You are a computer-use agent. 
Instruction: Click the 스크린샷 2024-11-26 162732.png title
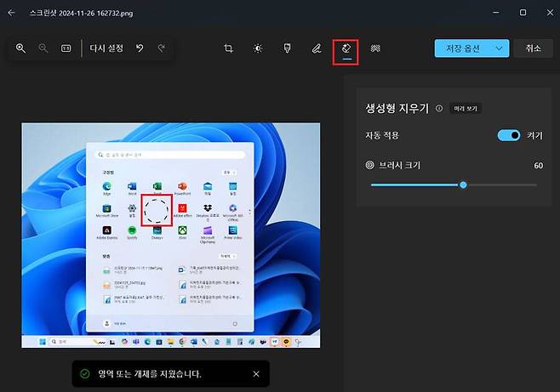click(81, 14)
